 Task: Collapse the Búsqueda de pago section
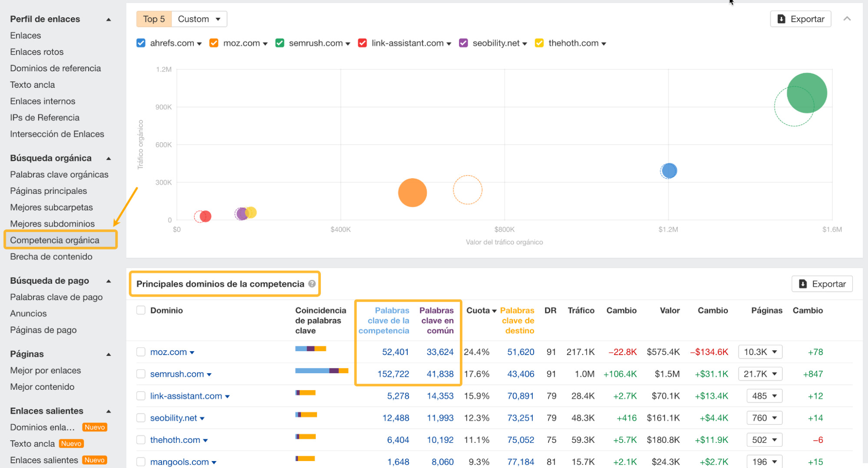click(109, 281)
